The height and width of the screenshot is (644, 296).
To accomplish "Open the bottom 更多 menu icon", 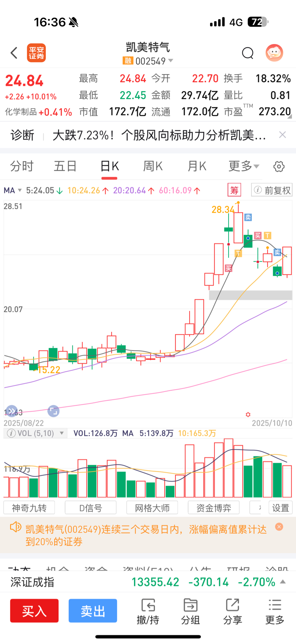I will coord(275,612).
